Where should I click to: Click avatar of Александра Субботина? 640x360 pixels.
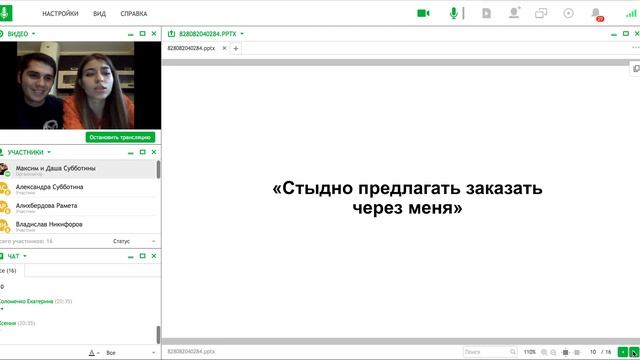click(4, 189)
